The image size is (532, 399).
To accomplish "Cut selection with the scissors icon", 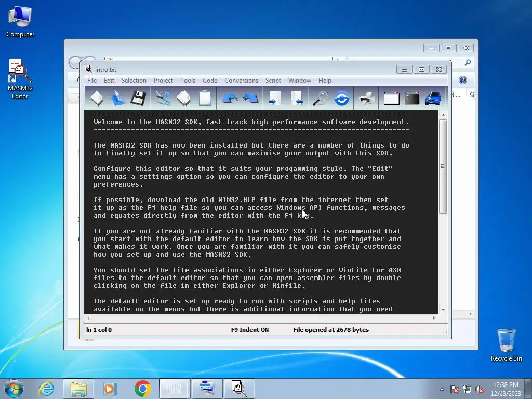I will click(163, 98).
